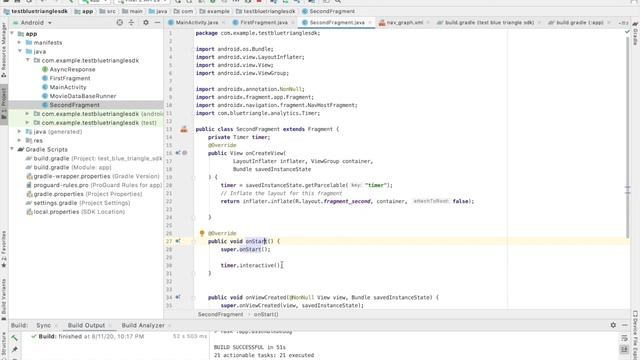Switch to FirstFragment.java tab
Viewport: 640px width, 360px height.
[264, 23]
